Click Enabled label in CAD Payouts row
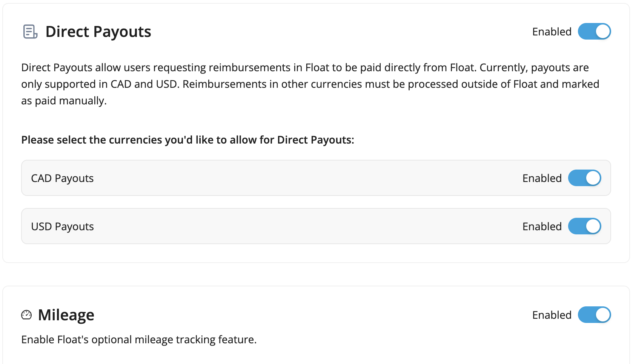Screen dimensions: 633x364 tap(542, 178)
